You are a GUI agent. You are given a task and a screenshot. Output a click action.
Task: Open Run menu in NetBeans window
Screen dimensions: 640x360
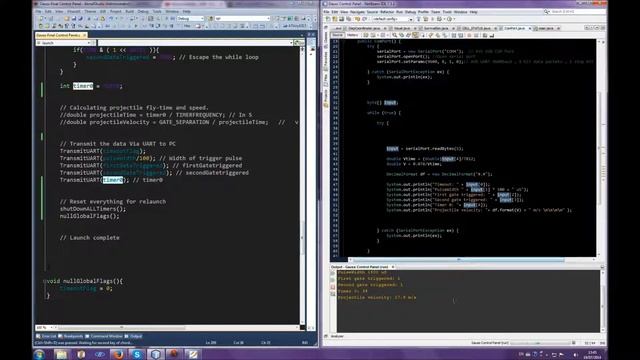coord(399,12)
